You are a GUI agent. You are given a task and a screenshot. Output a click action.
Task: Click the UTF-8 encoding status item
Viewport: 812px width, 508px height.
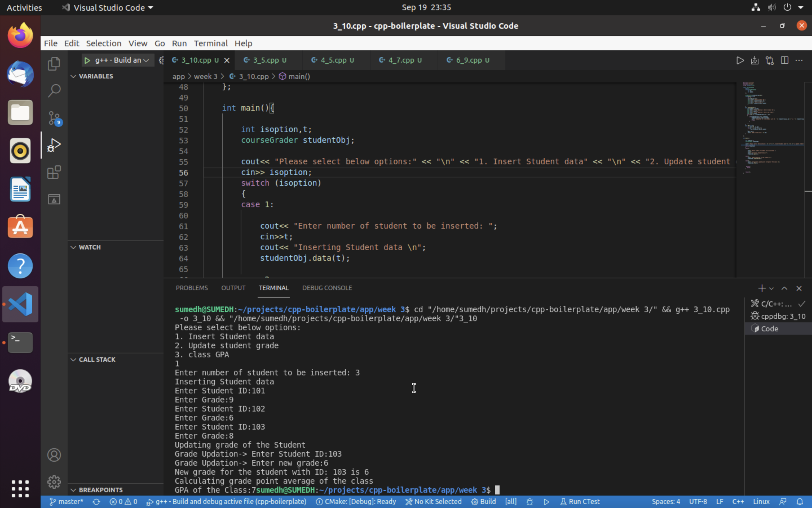pyautogui.click(x=698, y=502)
